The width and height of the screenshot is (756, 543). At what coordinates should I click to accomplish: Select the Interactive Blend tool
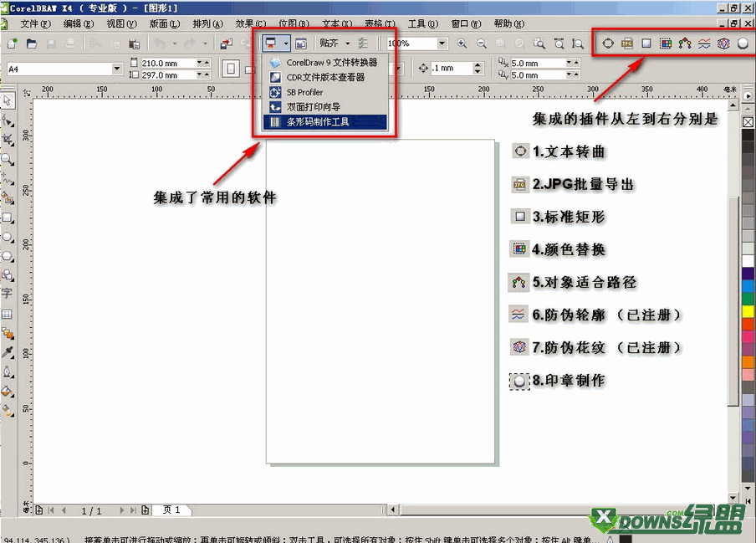point(8,333)
